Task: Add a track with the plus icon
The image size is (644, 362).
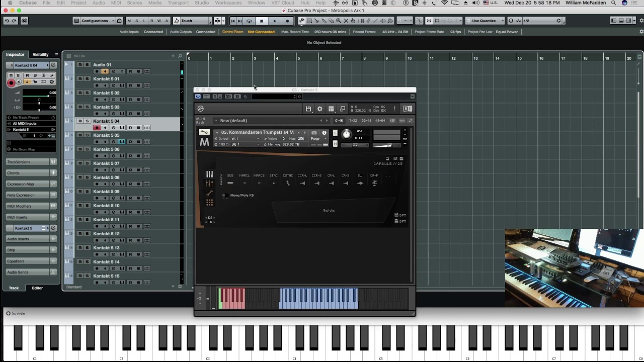Action: tap(173, 56)
